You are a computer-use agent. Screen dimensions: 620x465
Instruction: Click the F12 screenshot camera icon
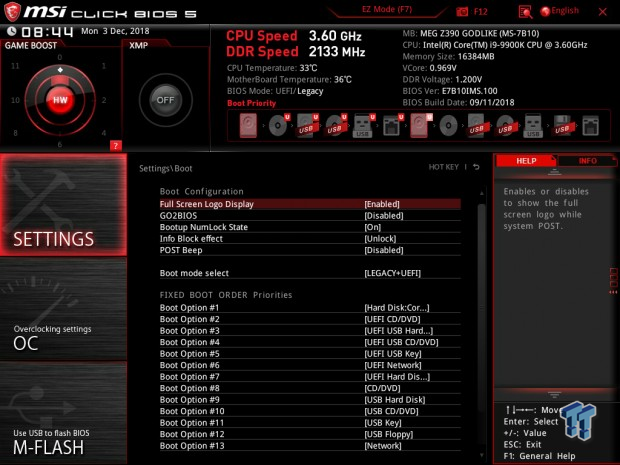pyautogui.click(x=462, y=12)
